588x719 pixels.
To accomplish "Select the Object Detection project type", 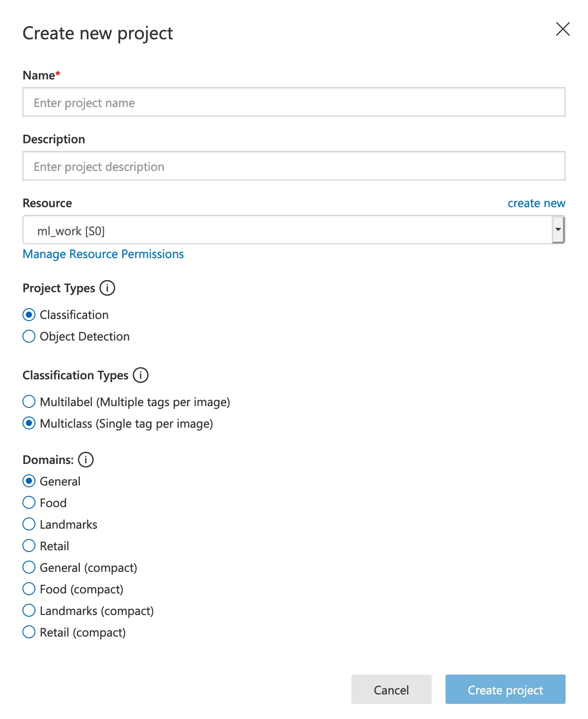I will (x=29, y=336).
